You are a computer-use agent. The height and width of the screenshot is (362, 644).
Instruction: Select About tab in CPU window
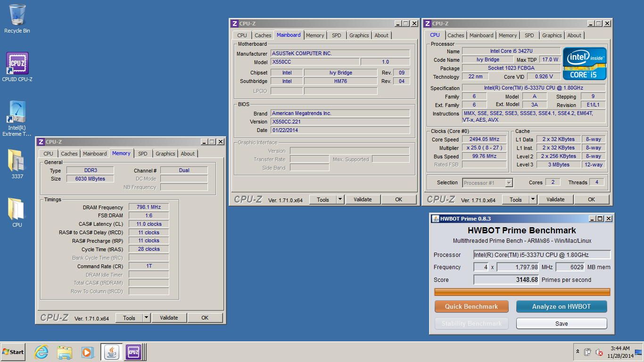pos(574,35)
